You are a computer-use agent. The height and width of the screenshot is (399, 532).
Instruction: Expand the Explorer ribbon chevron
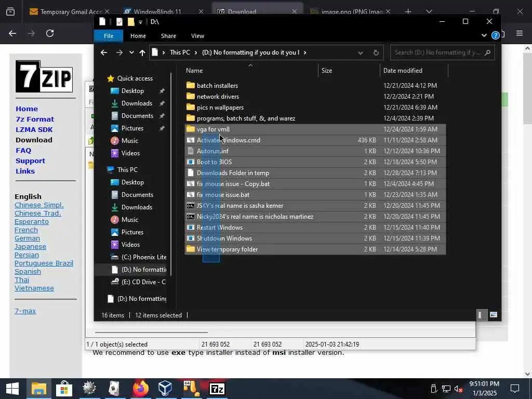click(x=484, y=35)
